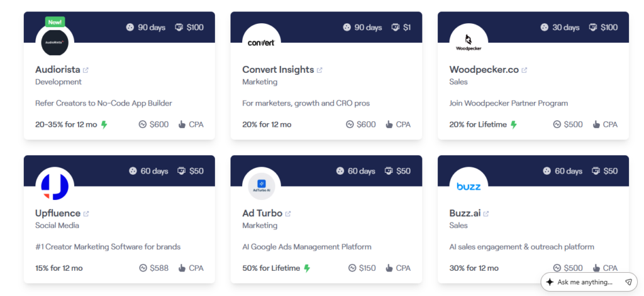Open the Buzz.ai program title
Image resolution: width=644 pixels, height=296 pixels.
(465, 214)
